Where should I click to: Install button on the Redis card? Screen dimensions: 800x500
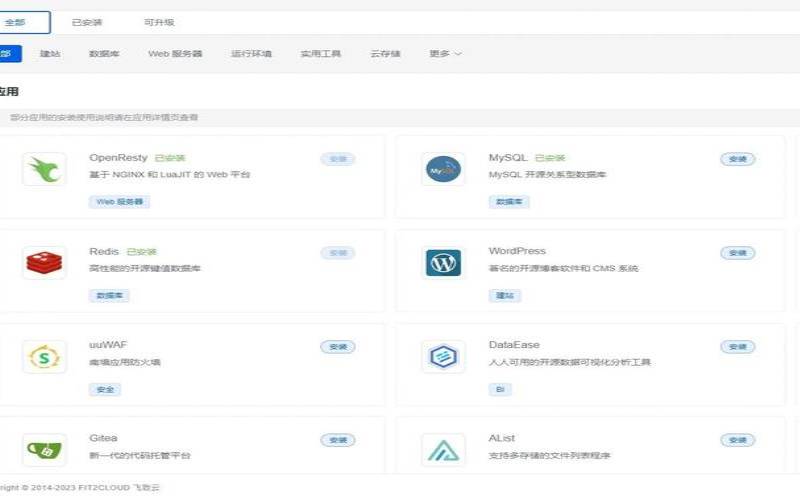(x=338, y=253)
